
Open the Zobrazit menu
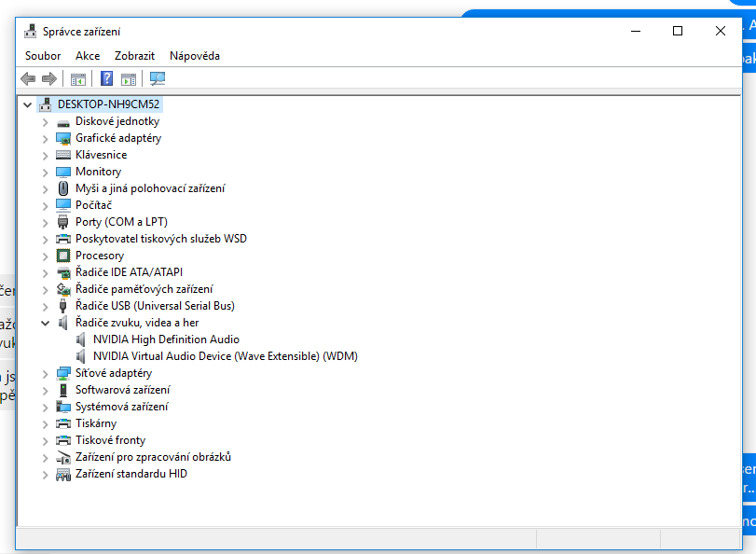click(x=134, y=56)
